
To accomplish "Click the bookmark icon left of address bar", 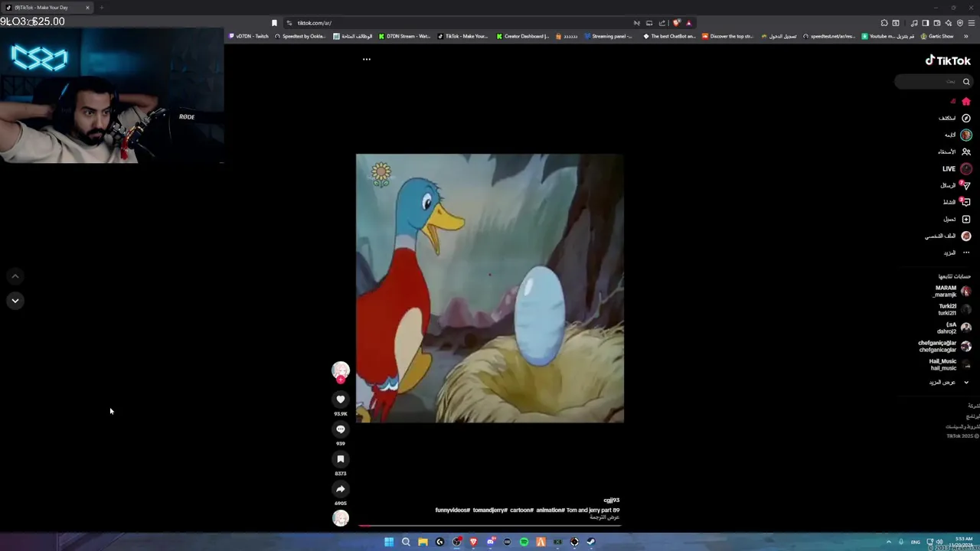I will (x=274, y=23).
